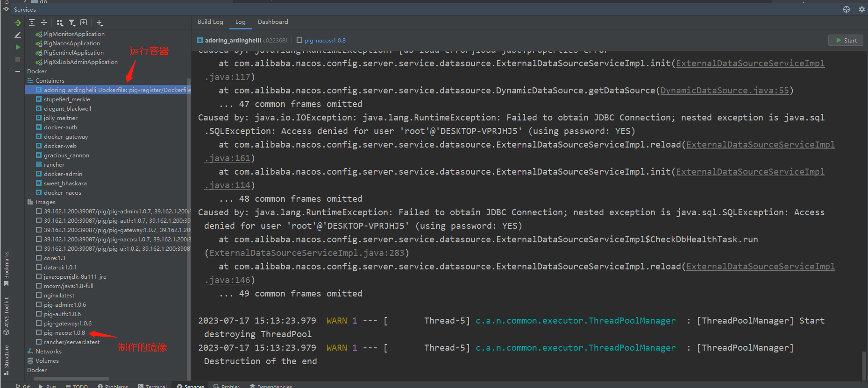The height and width of the screenshot is (388, 868).
Task: Select the docker-admin container
Action: tap(63, 174)
